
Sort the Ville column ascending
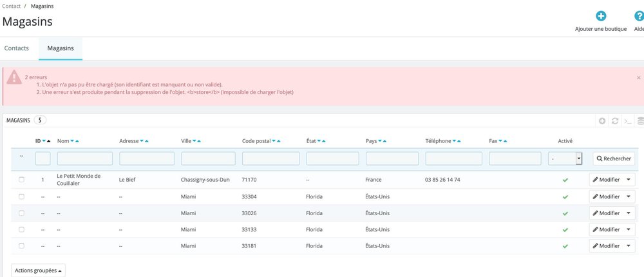(x=198, y=141)
